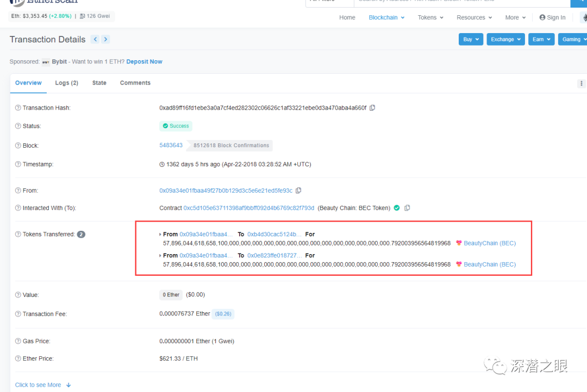The width and height of the screenshot is (587, 392).
Task: Copy the From address icon
Action: pyautogui.click(x=298, y=191)
